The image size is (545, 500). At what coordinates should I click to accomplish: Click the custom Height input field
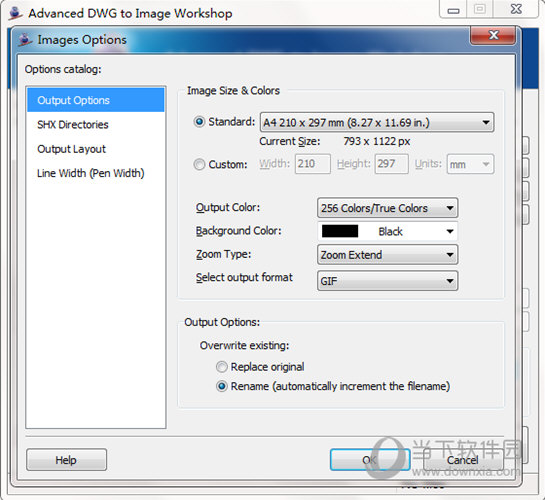pyautogui.click(x=391, y=164)
